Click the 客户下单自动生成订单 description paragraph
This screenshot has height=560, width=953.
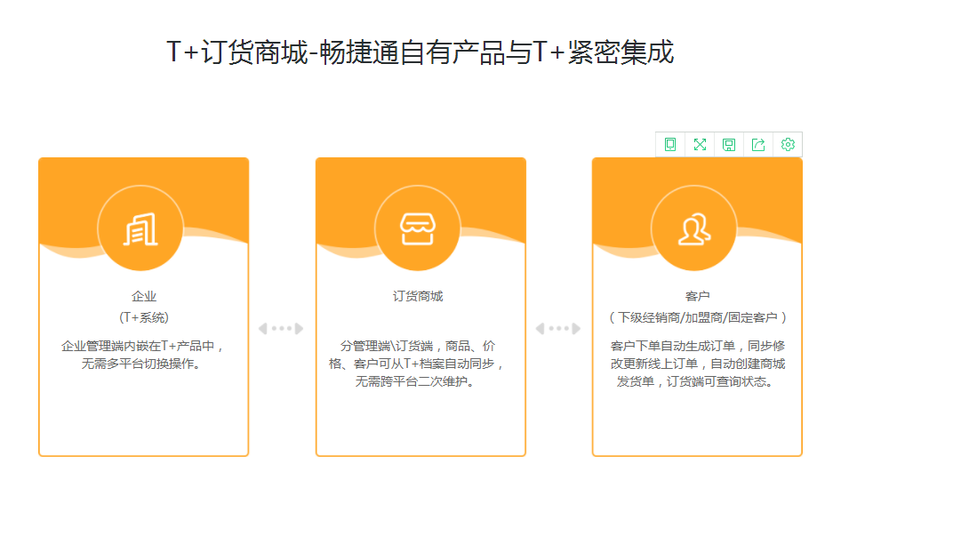(x=698, y=364)
